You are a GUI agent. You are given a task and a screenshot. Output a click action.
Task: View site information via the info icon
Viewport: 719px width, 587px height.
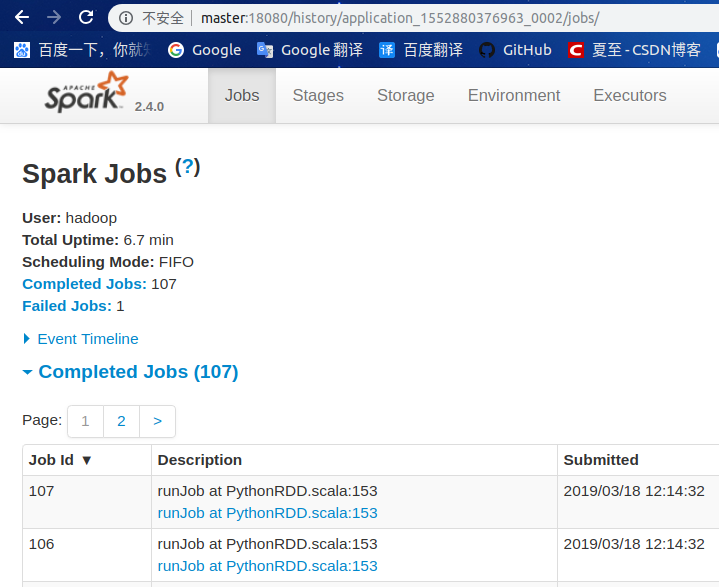point(126,18)
